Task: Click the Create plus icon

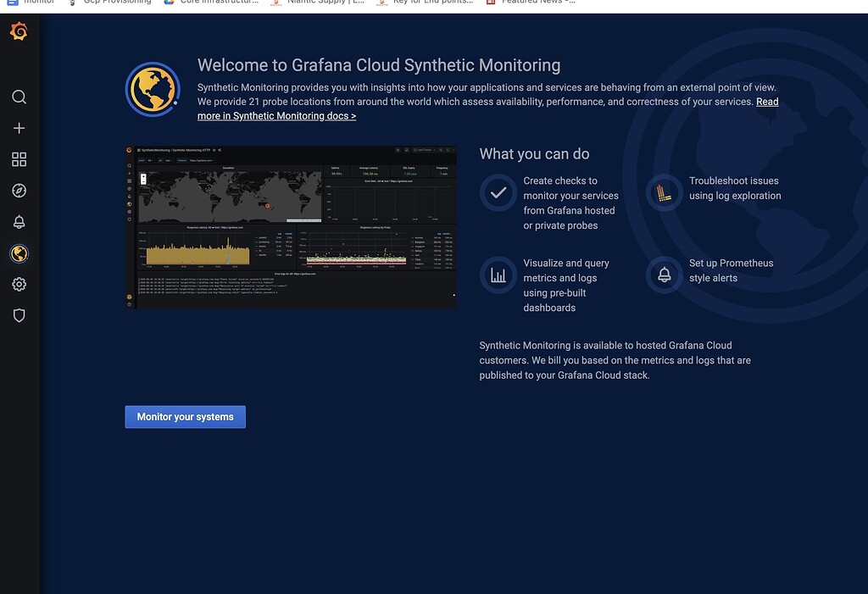Action: [x=19, y=127]
